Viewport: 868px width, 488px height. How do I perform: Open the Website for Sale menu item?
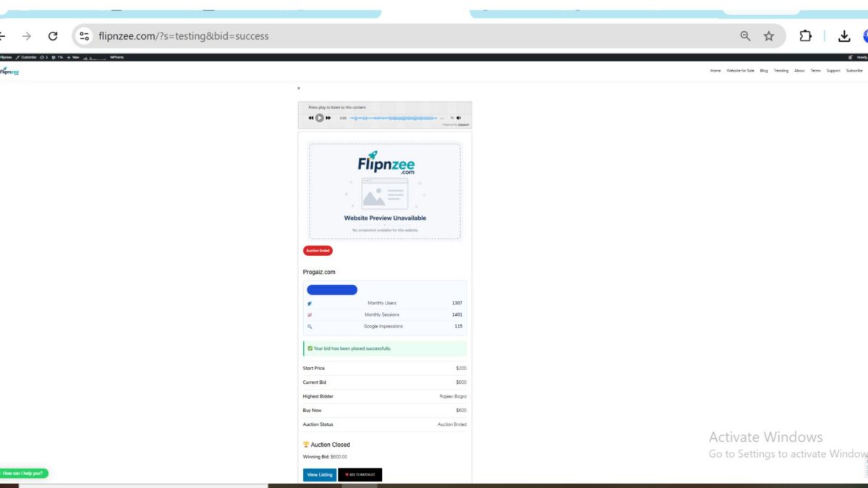pyautogui.click(x=741, y=71)
